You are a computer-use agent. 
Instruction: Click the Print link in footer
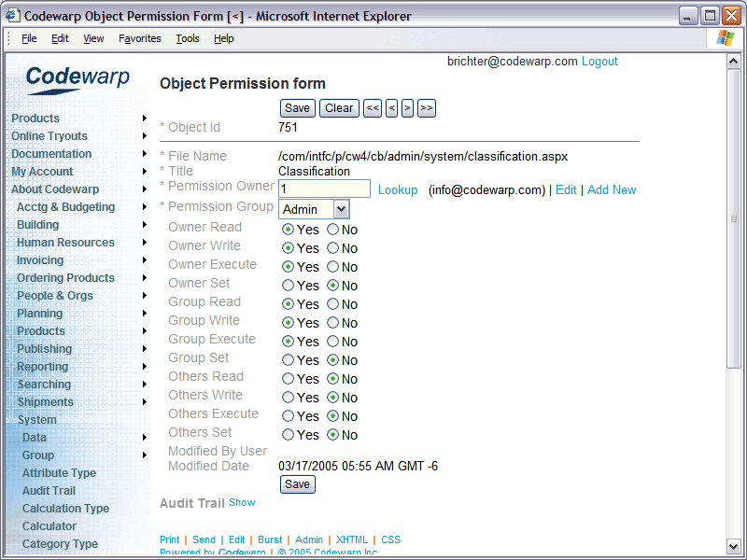(x=170, y=539)
